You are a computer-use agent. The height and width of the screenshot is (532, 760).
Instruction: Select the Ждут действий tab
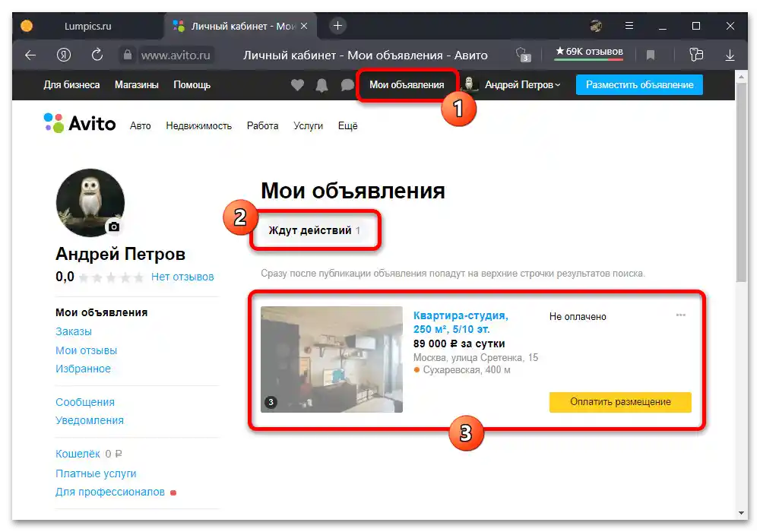click(314, 230)
